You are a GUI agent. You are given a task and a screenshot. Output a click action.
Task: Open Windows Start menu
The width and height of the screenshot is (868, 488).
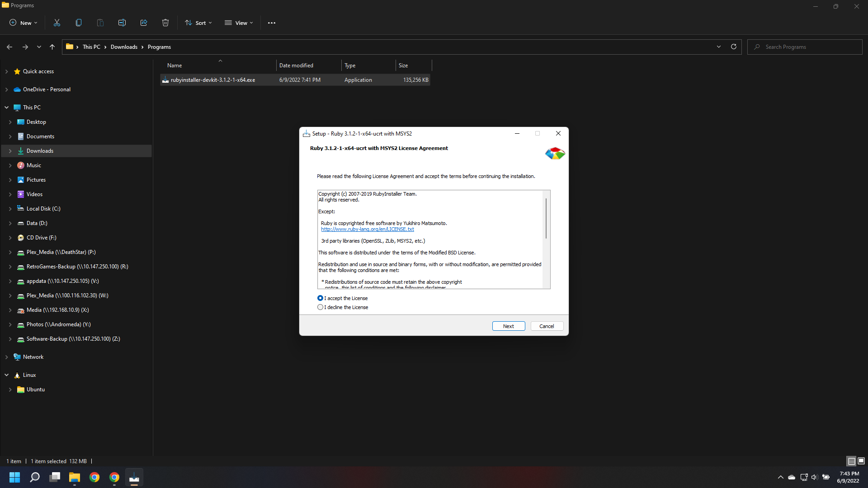tap(15, 477)
